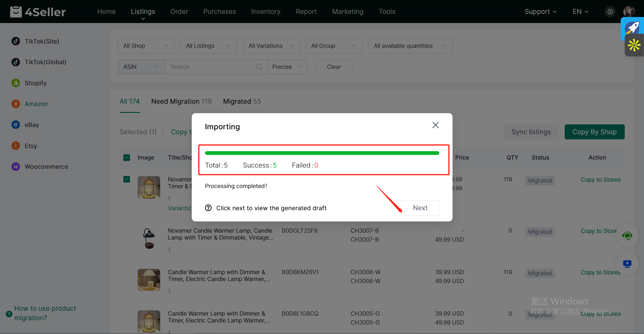This screenshot has height=334, width=644.
Task: Click the Etsy platform icon
Action: pyautogui.click(x=16, y=146)
